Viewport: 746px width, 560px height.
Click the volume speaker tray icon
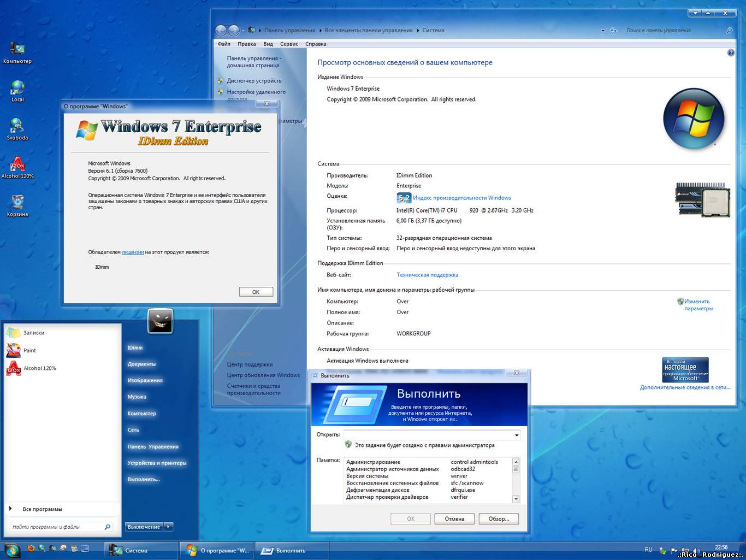pos(695,551)
